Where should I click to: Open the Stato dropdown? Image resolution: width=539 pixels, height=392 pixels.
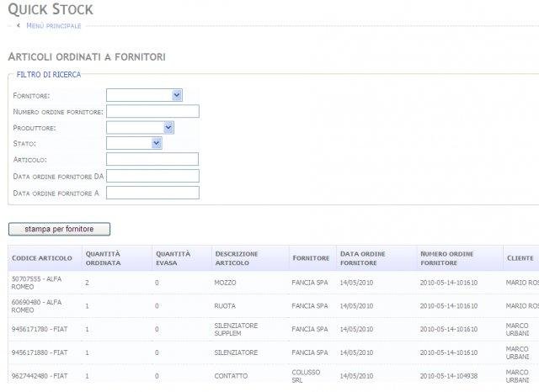click(134, 143)
